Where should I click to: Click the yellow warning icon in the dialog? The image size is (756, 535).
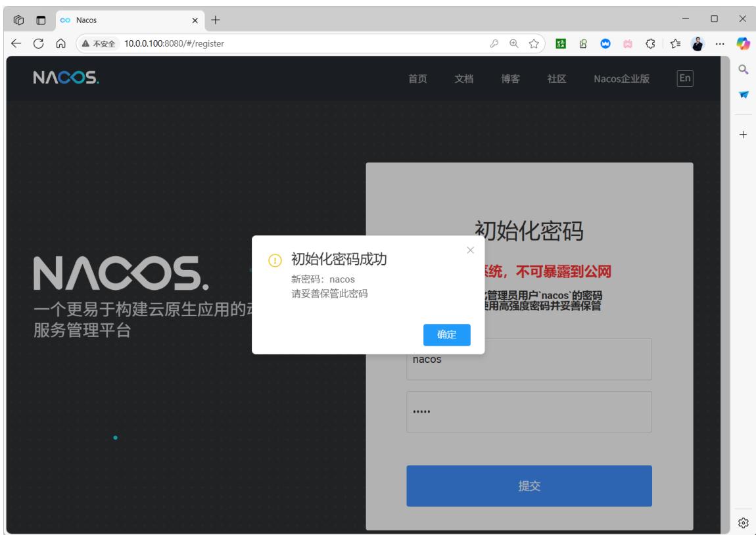click(x=275, y=261)
